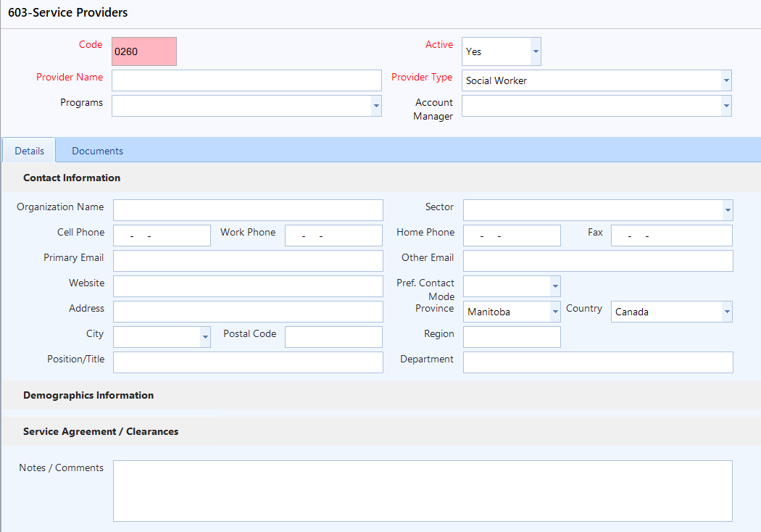Screen dimensions: 761x532
Task: Click the Department input field
Action: [x=598, y=362]
